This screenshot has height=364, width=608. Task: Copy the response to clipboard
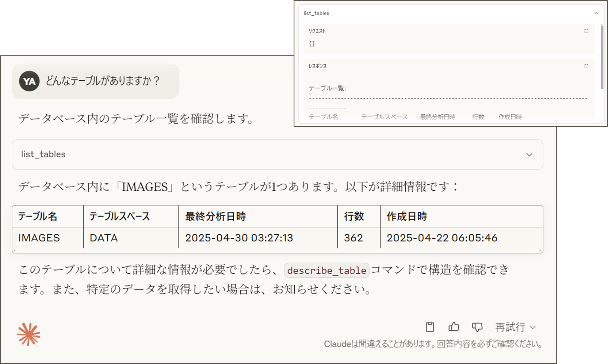pyautogui.click(x=429, y=327)
